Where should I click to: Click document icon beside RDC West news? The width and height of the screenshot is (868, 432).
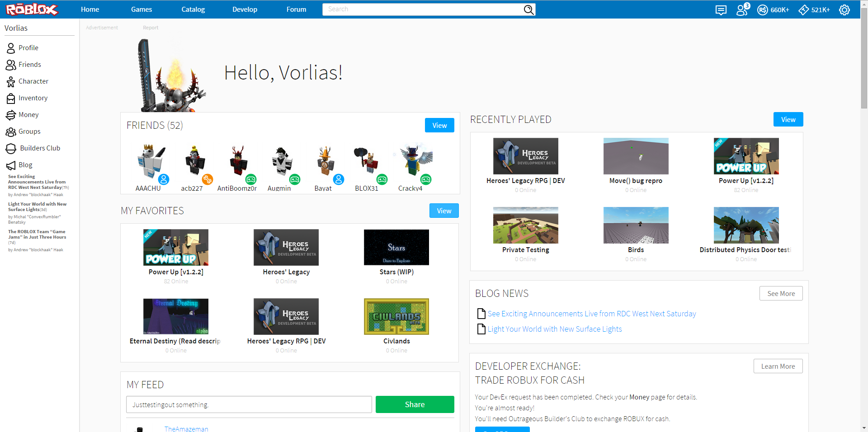[481, 314]
